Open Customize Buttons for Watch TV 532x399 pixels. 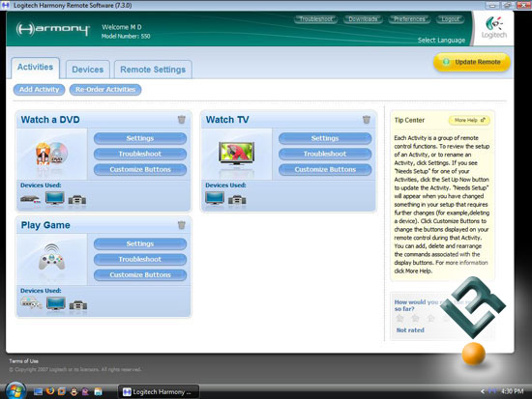(325, 169)
